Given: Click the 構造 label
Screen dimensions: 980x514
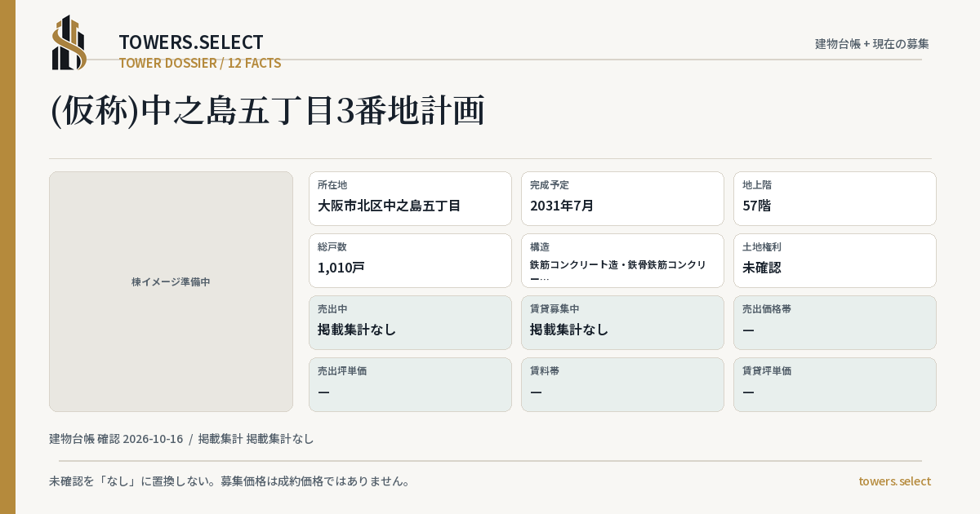Looking at the screenshot, I should (x=540, y=246).
